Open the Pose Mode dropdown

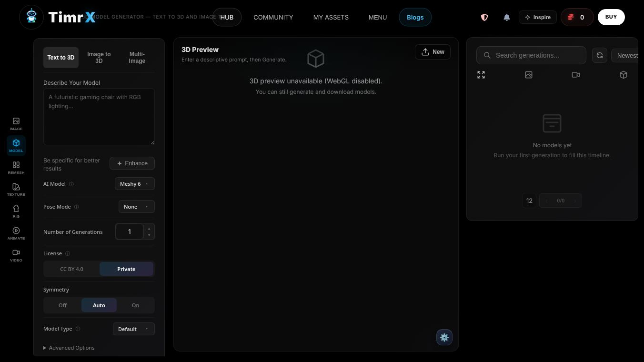click(136, 206)
